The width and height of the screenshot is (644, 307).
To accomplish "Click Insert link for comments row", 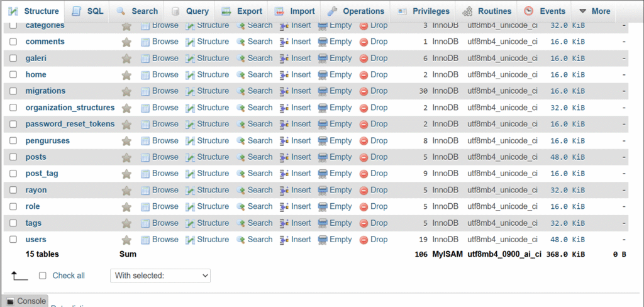I will coord(301,42).
